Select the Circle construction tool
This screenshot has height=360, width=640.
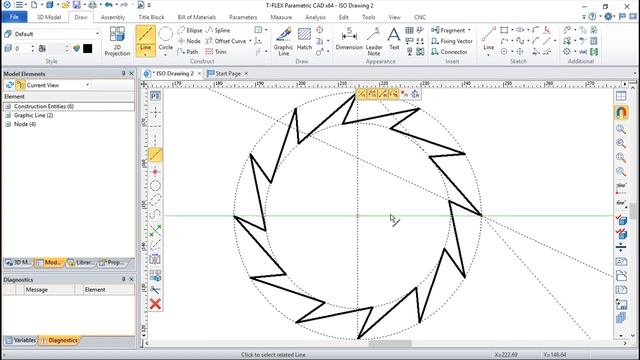[165, 39]
